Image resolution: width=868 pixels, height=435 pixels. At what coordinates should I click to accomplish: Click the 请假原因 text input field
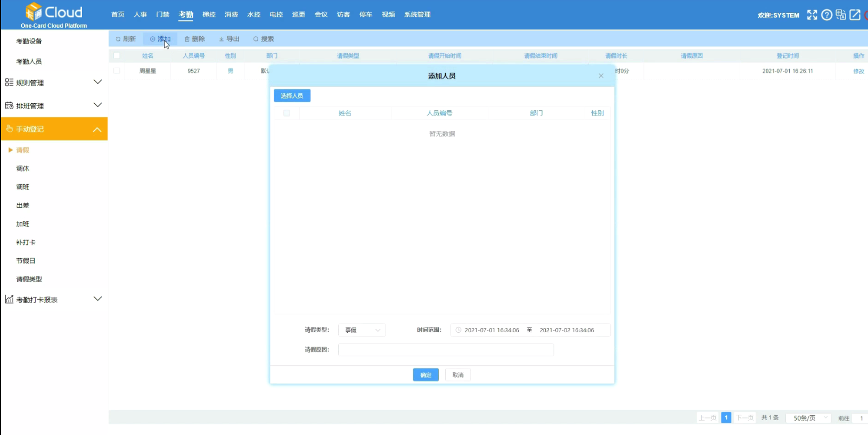(446, 350)
